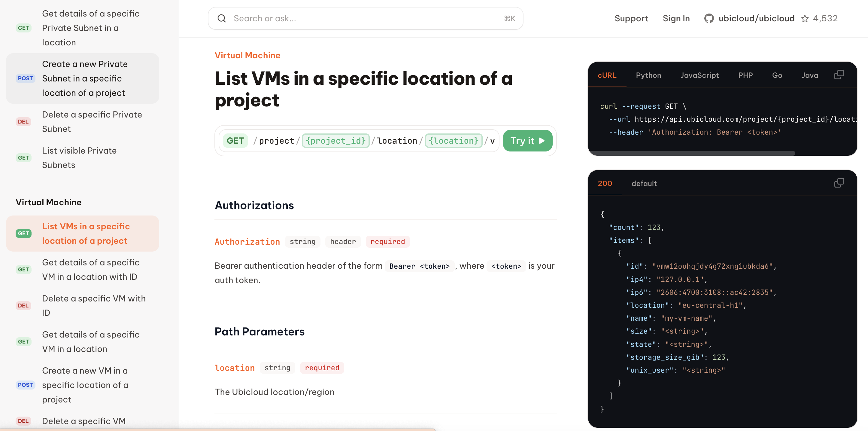Click the Virtual Machine breadcrumb label
This screenshot has height=431, width=868.
[247, 55]
